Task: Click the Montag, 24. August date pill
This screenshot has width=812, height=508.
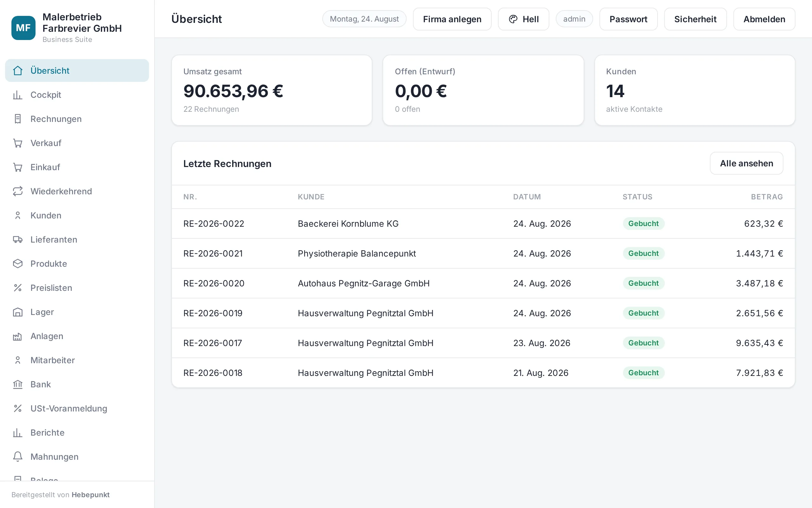Action: (364, 19)
